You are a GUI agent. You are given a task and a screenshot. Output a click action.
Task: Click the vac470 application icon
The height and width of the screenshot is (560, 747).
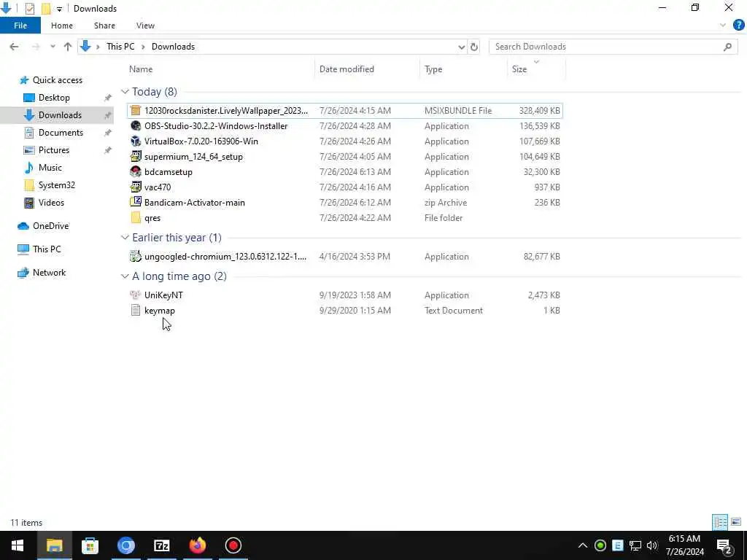136,187
